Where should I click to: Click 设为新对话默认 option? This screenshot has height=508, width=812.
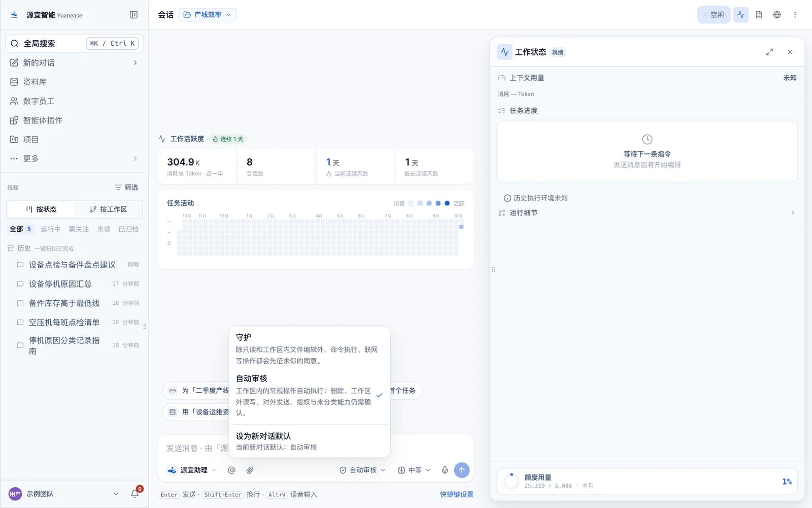point(310,441)
